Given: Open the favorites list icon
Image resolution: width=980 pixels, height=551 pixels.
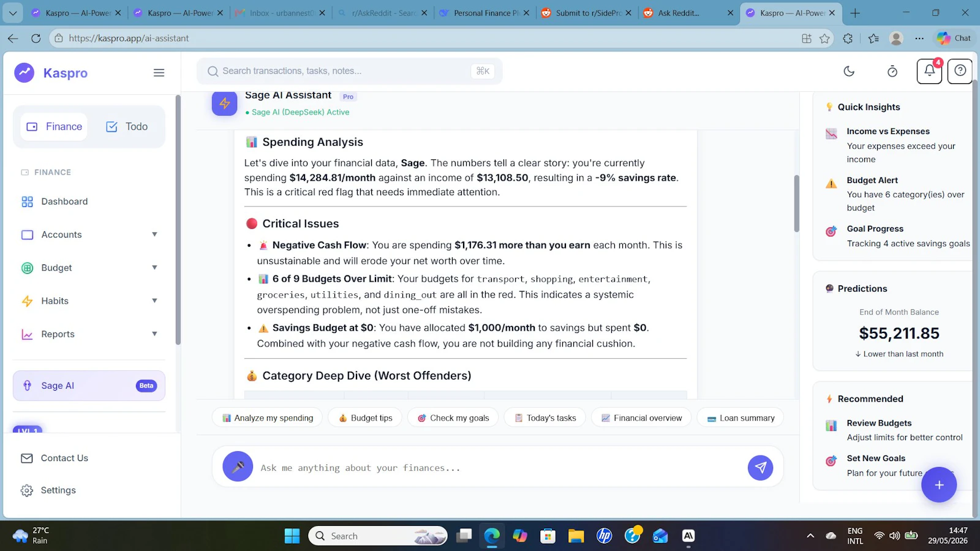Looking at the screenshot, I should [x=873, y=39].
